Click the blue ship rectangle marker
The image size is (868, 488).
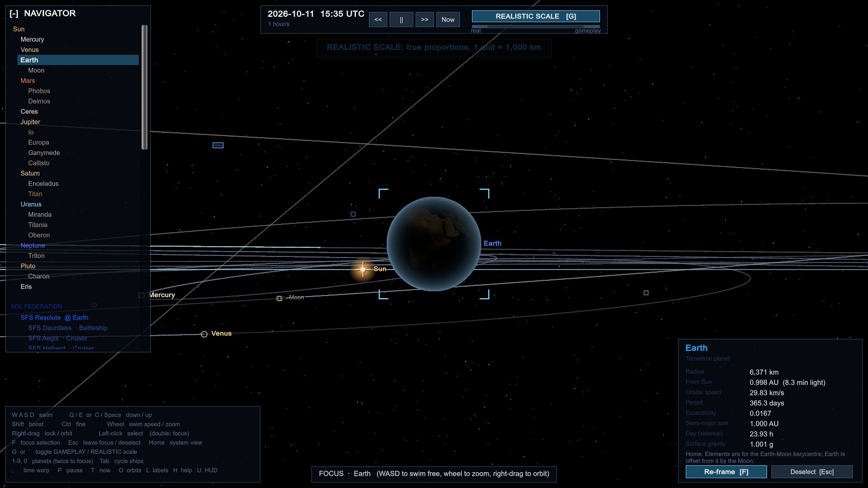pyautogui.click(x=218, y=145)
